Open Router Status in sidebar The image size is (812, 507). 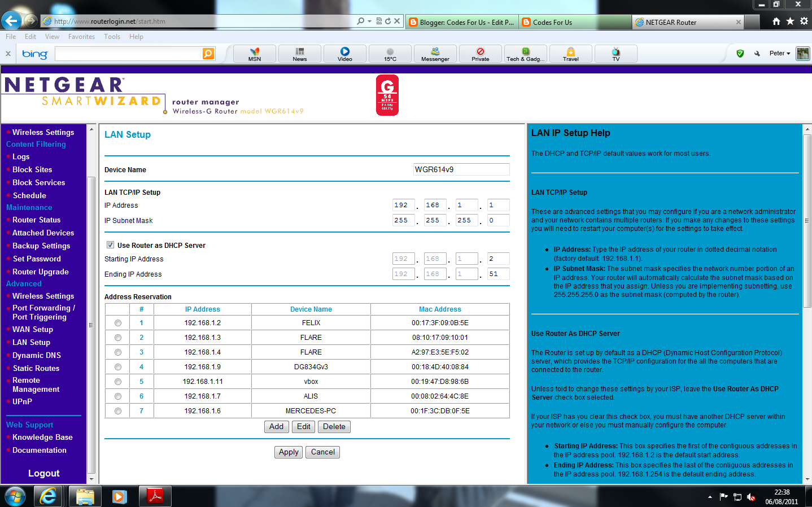36,220
